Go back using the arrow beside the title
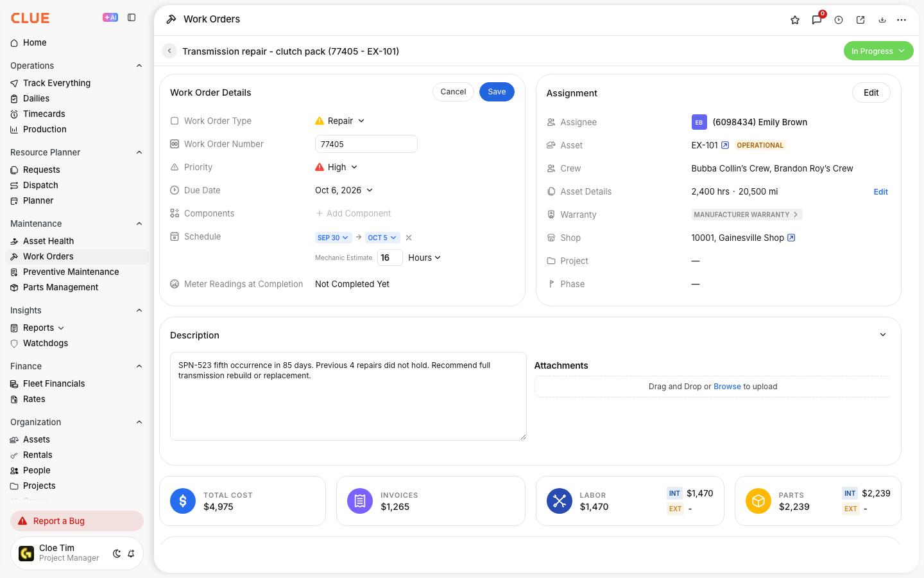The image size is (924, 578). tap(169, 51)
